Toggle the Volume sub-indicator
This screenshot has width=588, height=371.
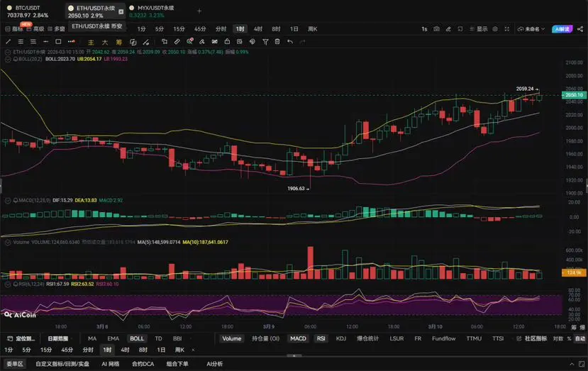tap(232, 338)
